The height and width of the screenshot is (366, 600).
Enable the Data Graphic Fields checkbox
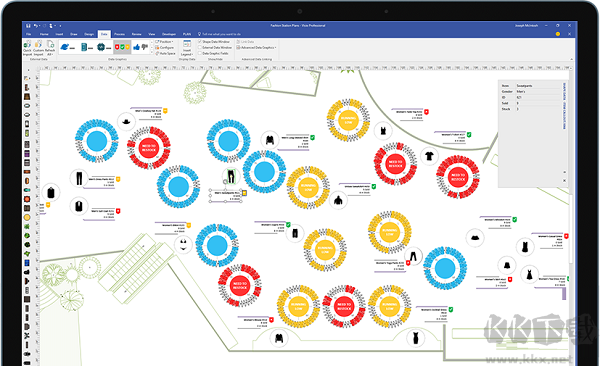coord(200,54)
